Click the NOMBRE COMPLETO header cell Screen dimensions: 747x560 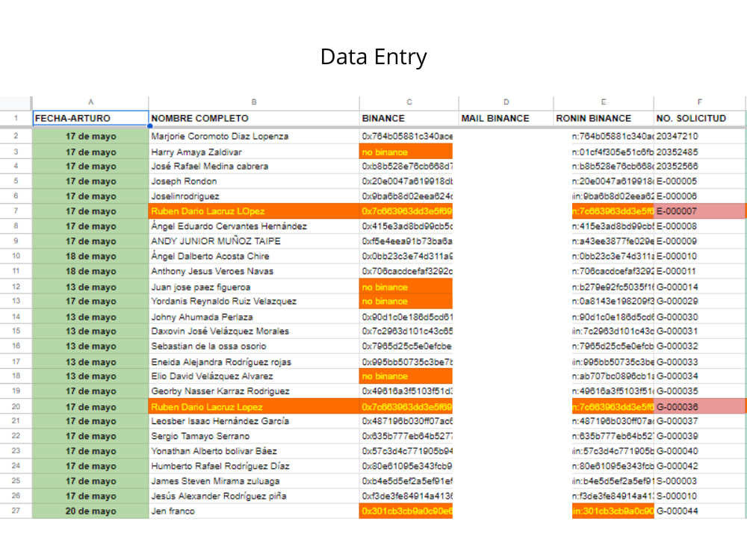254,118
